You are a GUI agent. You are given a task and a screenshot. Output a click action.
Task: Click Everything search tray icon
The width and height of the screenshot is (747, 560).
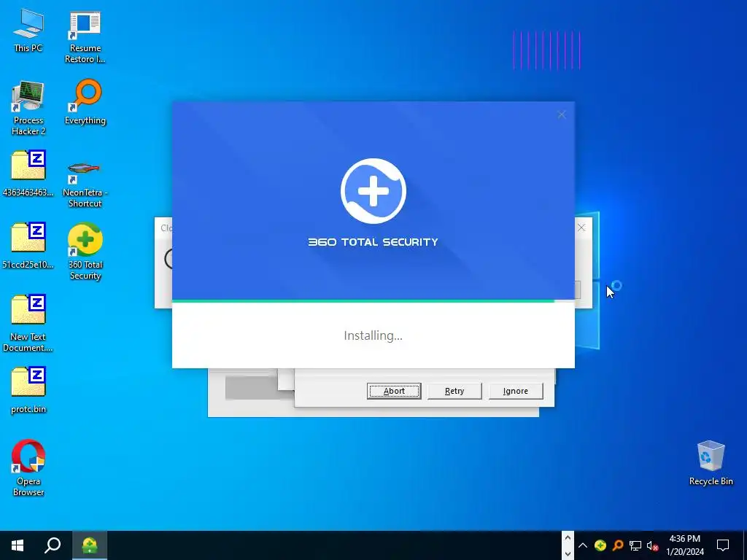coord(618,545)
